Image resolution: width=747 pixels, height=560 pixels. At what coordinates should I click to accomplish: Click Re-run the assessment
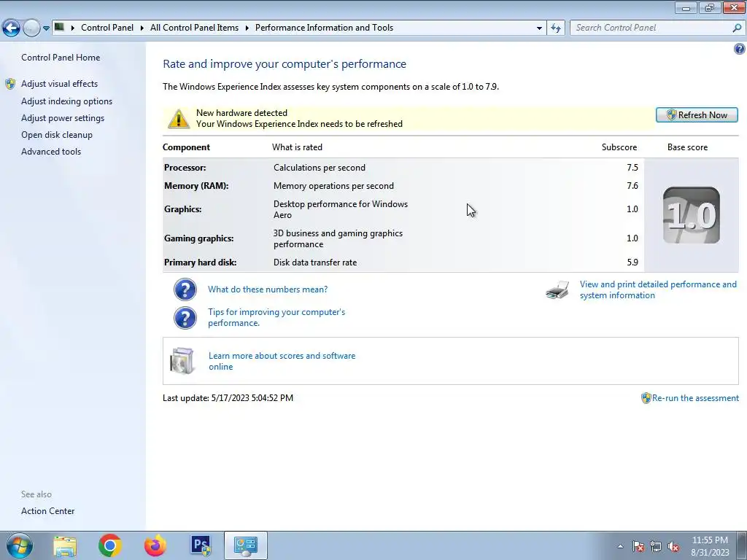pyautogui.click(x=695, y=398)
